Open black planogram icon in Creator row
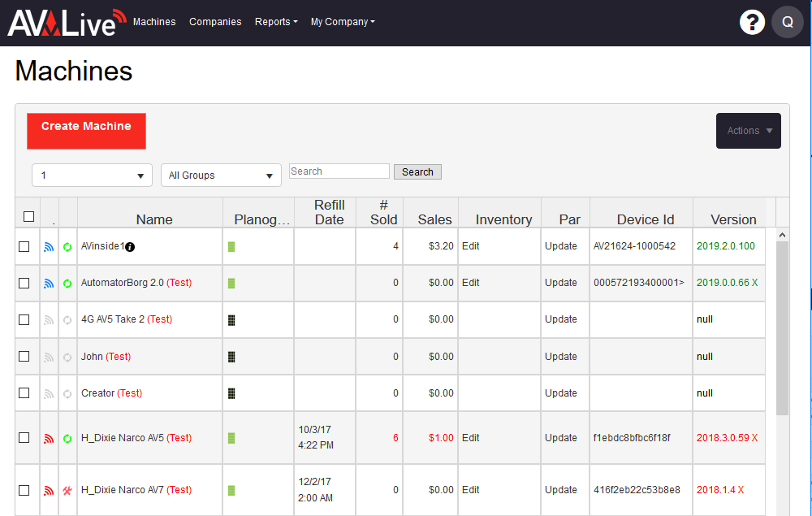Screen dimensions: 812x516 [x=231, y=394]
